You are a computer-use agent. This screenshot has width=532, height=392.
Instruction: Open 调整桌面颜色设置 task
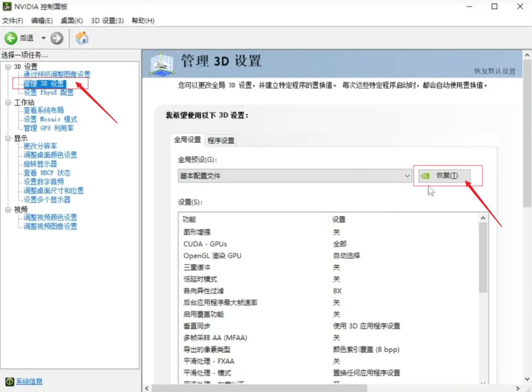click(50, 155)
